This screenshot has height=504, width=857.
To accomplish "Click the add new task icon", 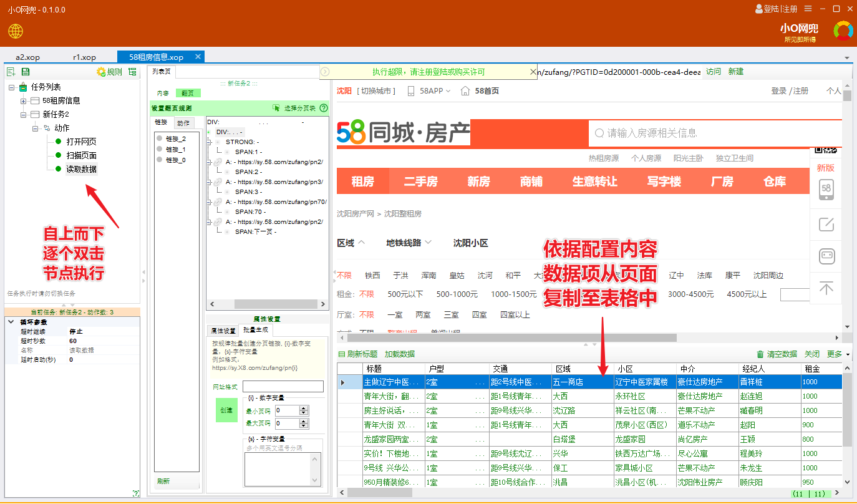I will pyautogui.click(x=11, y=72).
